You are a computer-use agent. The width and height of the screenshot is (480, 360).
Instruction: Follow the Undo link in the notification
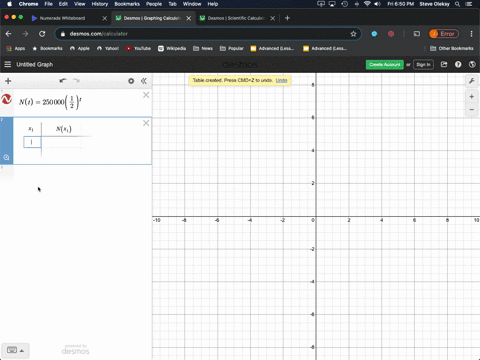pyautogui.click(x=281, y=80)
